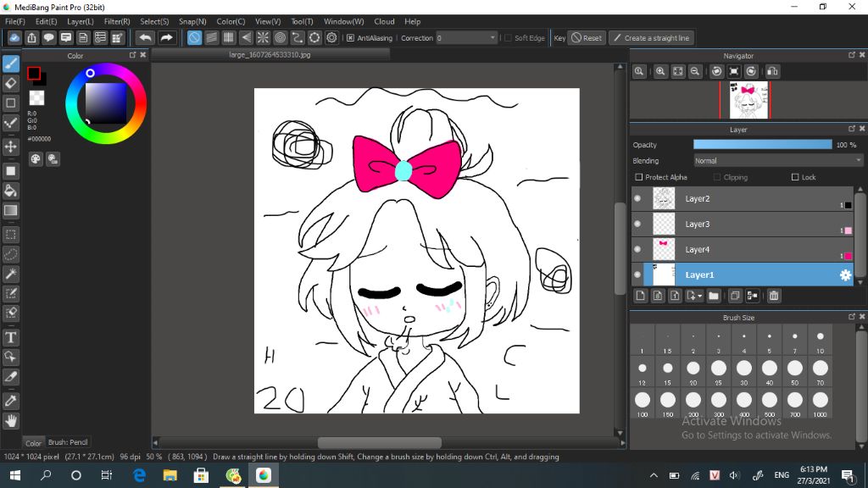Turn snap off using the toolbar icon

(x=194, y=37)
